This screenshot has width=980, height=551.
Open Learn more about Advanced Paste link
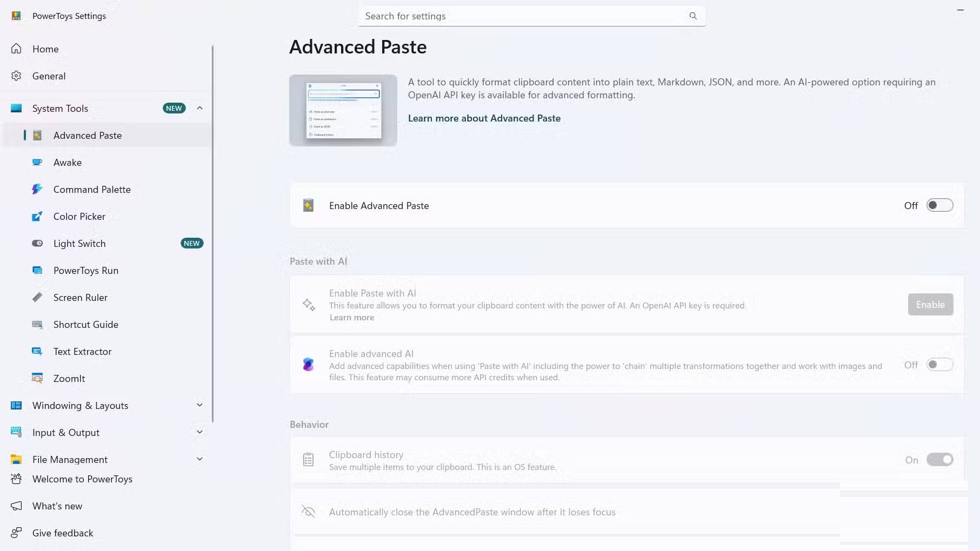(484, 118)
